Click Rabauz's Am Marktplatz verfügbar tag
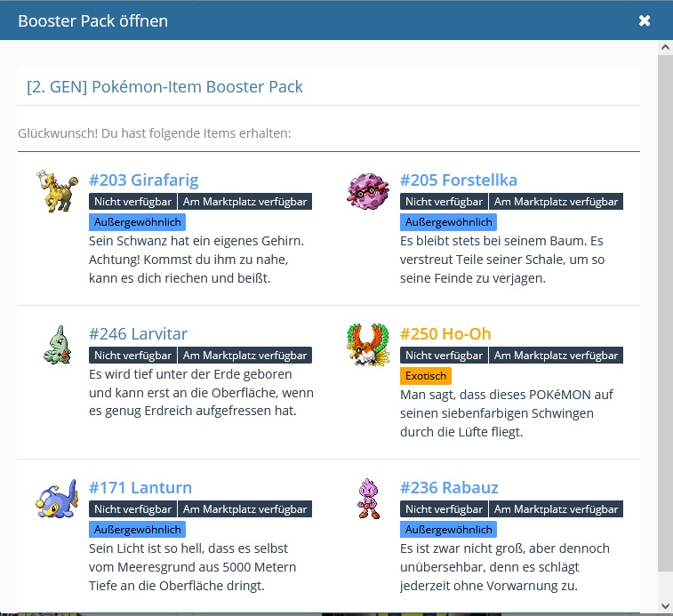Image resolution: width=673 pixels, height=616 pixels. tap(556, 509)
